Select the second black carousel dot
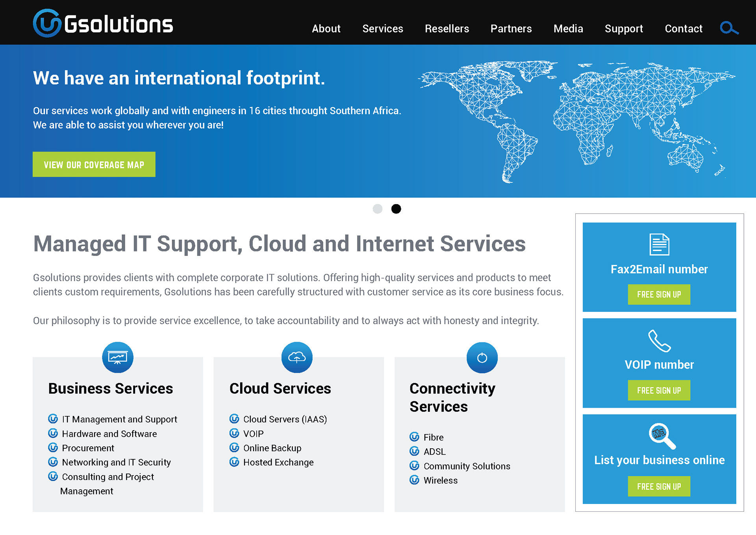The height and width of the screenshot is (535, 756). [x=396, y=209]
